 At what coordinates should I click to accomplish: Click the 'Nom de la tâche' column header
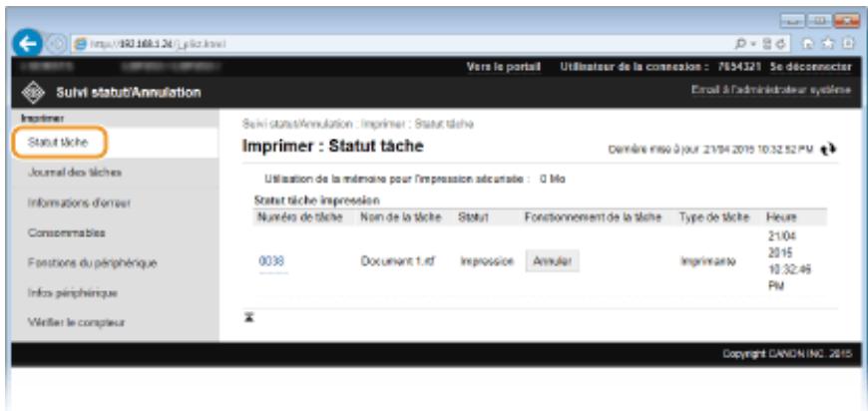click(x=401, y=217)
